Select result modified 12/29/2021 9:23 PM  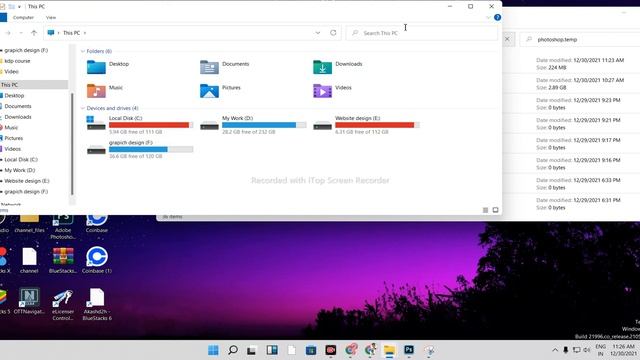pyautogui.click(x=571, y=104)
